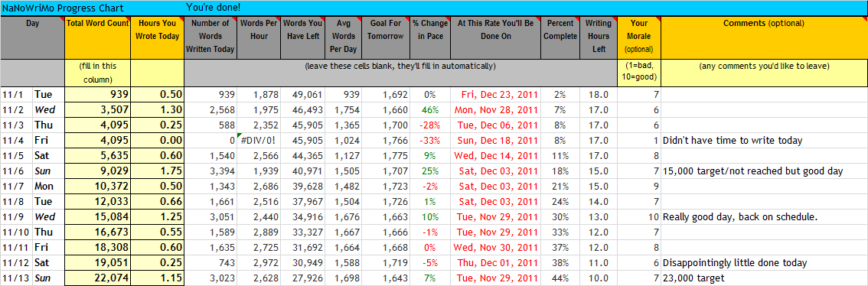Click the Your Morale header cell
This screenshot has width=868, height=286.
tap(639, 37)
